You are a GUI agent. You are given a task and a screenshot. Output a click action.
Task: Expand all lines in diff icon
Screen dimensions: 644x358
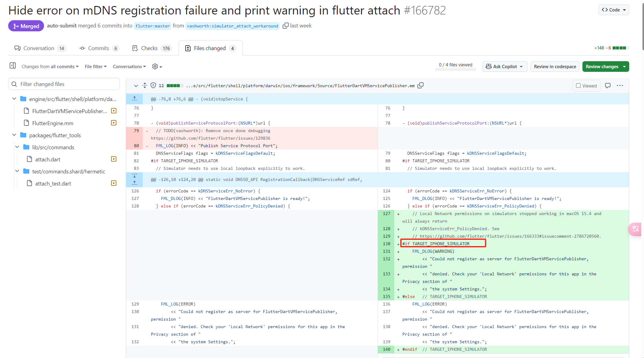tap(145, 86)
